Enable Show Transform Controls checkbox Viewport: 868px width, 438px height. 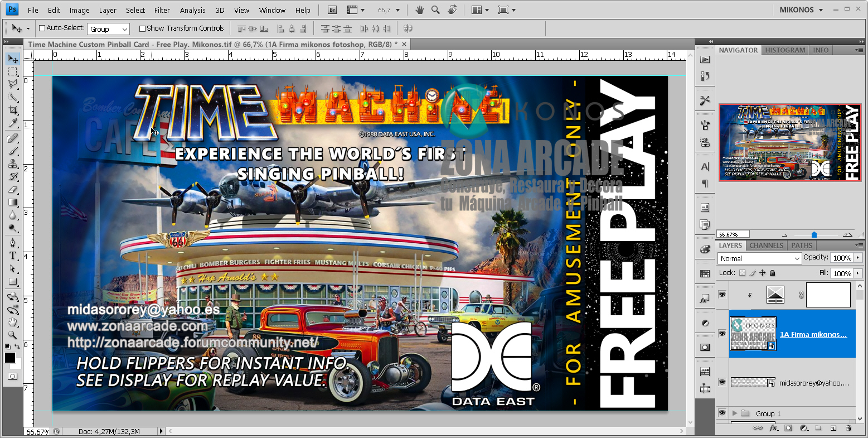[142, 28]
